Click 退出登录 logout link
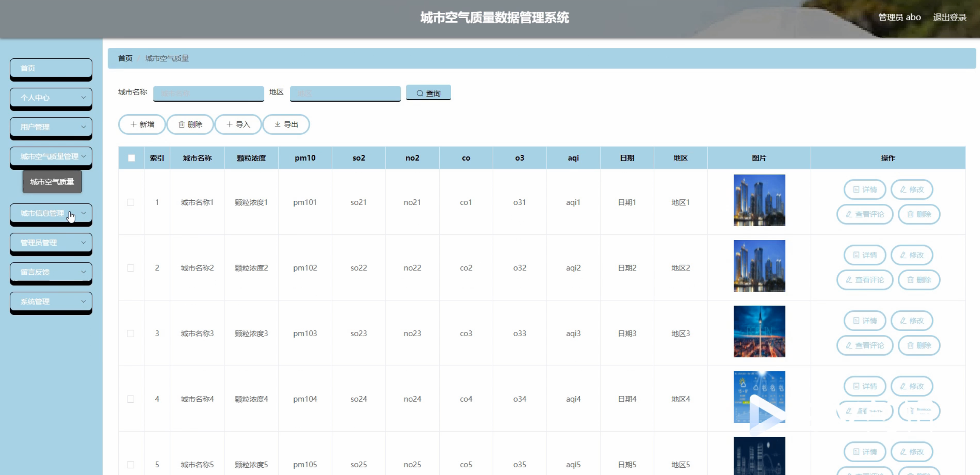Image resolution: width=980 pixels, height=475 pixels. point(949,17)
